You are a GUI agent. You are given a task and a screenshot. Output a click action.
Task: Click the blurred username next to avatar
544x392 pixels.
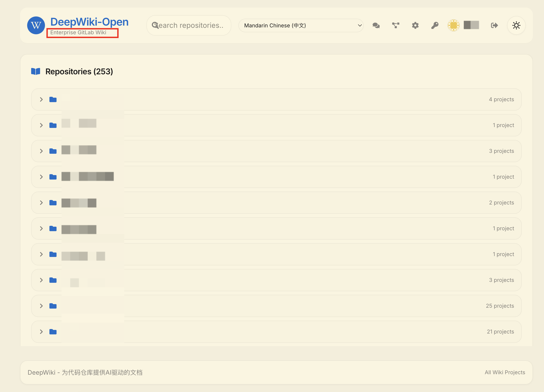coord(471,25)
